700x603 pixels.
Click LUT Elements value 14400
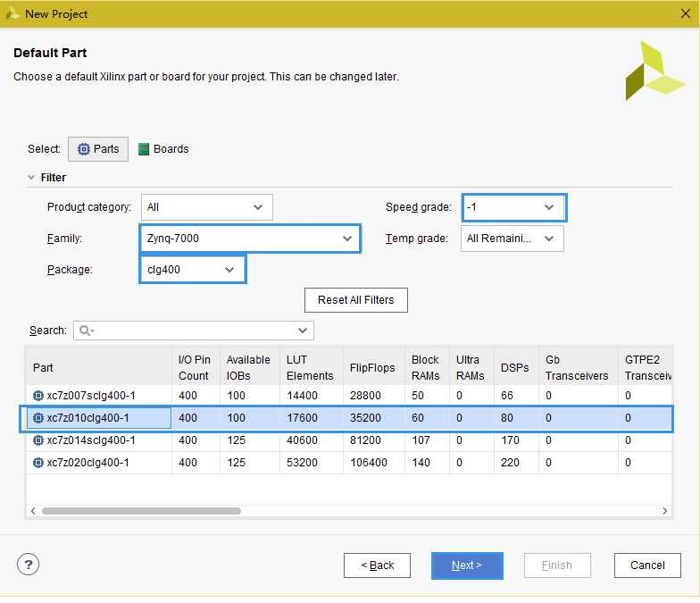pyautogui.click(x=302, y=395)
